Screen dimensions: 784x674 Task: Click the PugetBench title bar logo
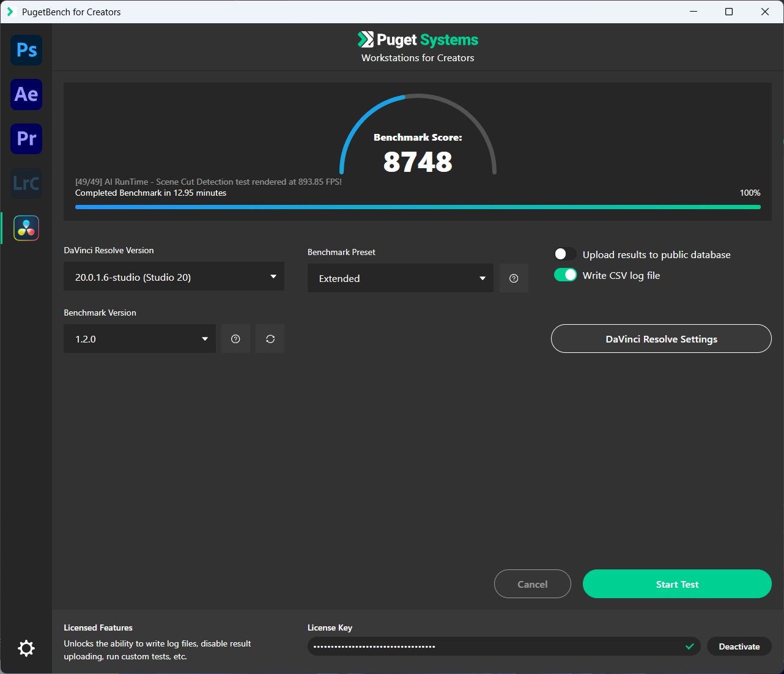coord(10,12)
